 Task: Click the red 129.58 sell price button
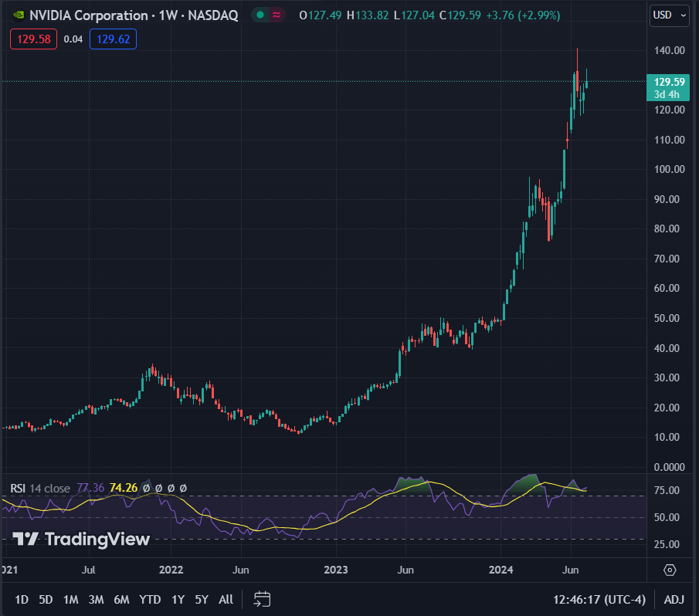point(32,37)
